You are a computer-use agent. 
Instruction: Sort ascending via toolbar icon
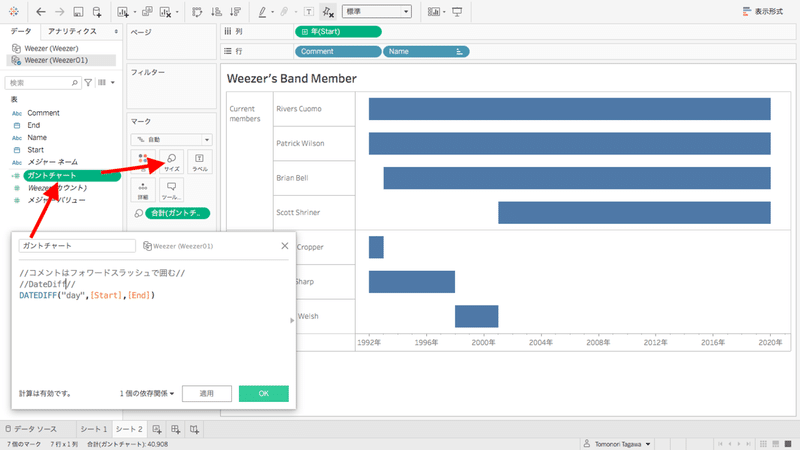[x=216, y=11]
